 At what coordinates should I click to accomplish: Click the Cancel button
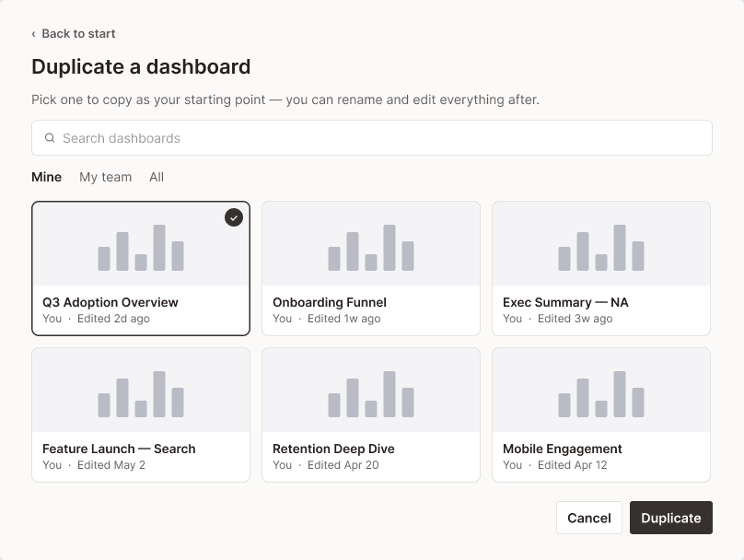click(588, 518)
